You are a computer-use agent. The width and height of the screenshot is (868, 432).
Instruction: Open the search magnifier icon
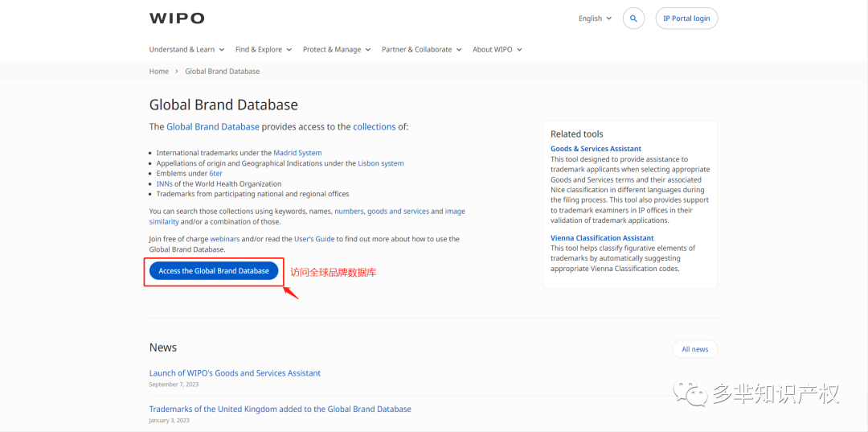point(633,19)
